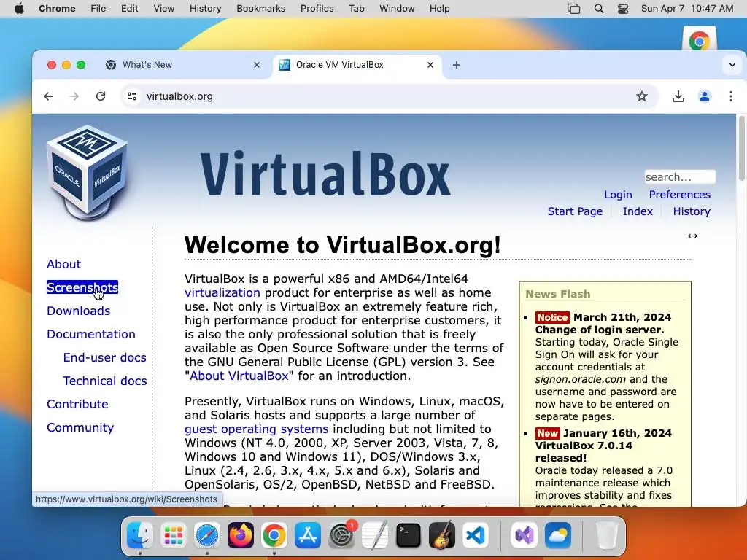Viewport: 747px width, 560px height.
Task: Open the page History link
Action: click(x=692, y=211)
